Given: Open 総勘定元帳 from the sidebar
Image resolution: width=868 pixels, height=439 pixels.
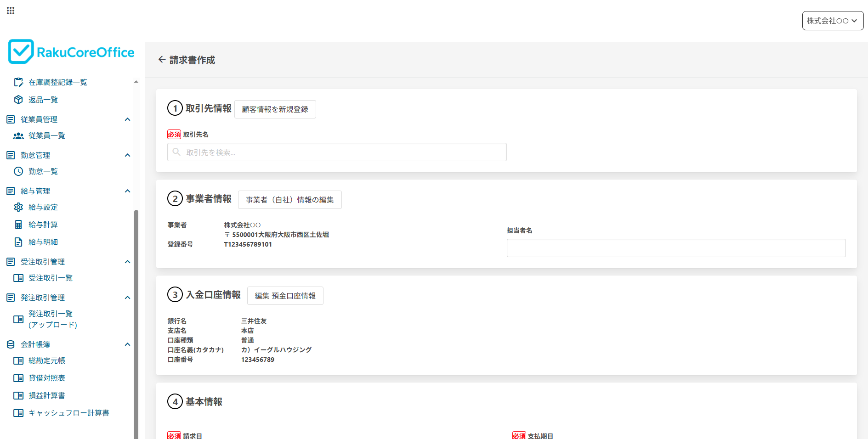Looking at the screenshot, I should [47, 360].
